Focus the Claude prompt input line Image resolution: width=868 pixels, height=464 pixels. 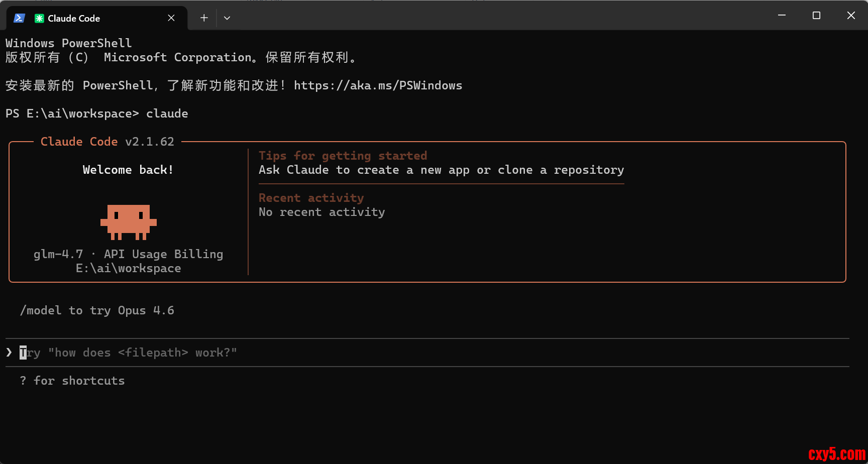coord(301,353)
